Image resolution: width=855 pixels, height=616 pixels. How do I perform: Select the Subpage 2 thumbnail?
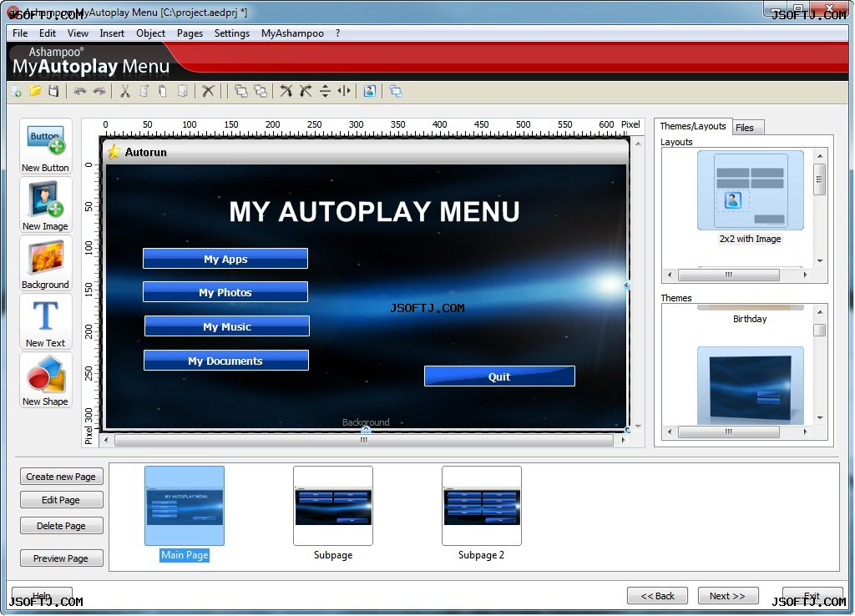click(x=482, y=505)
